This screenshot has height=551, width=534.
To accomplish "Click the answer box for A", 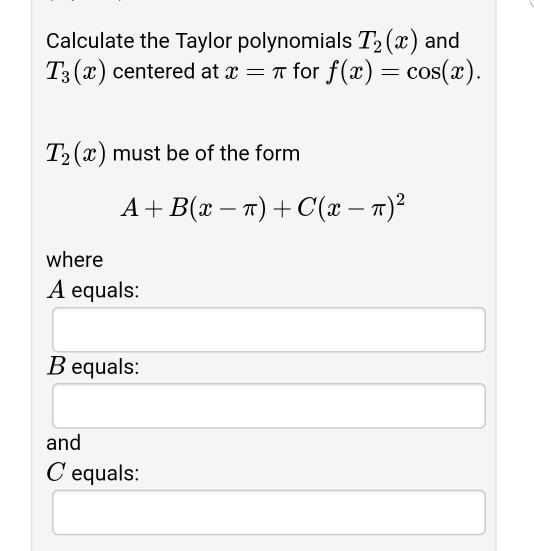I will [x=269, y=330].
